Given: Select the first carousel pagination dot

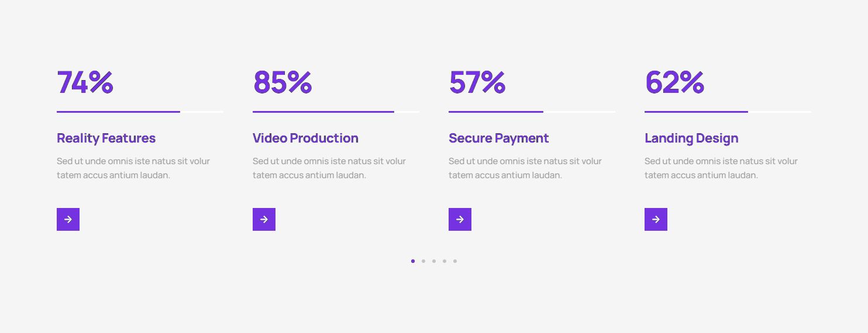Looking at the screenshot, I should coord(413,261).
